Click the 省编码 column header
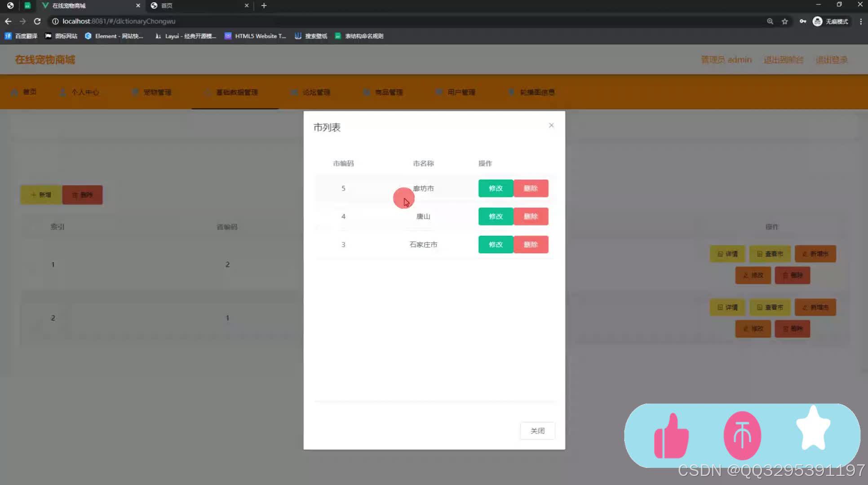The image size is (868, 485). pyautogui.click(x=227, y=227)
